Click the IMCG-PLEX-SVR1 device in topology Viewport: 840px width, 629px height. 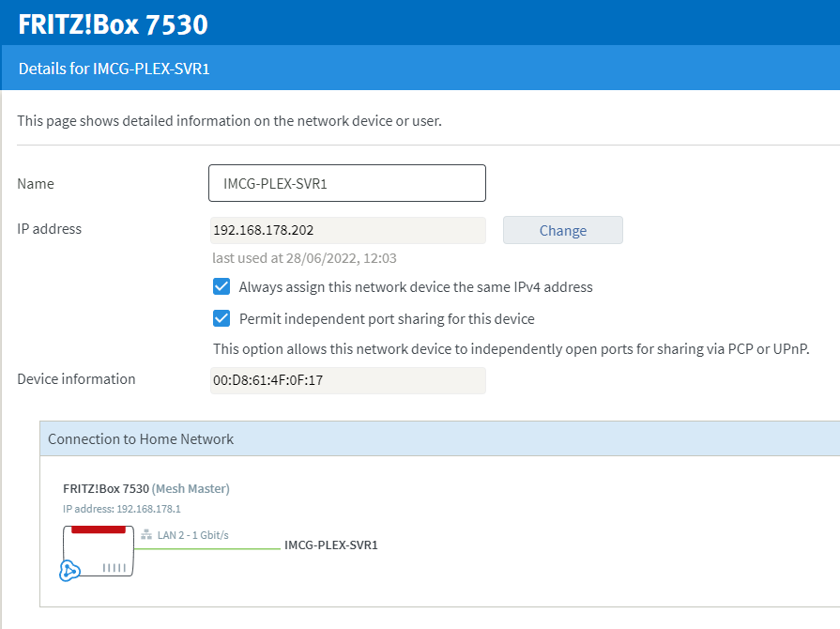pyautogui.click(x=331, y=545)
